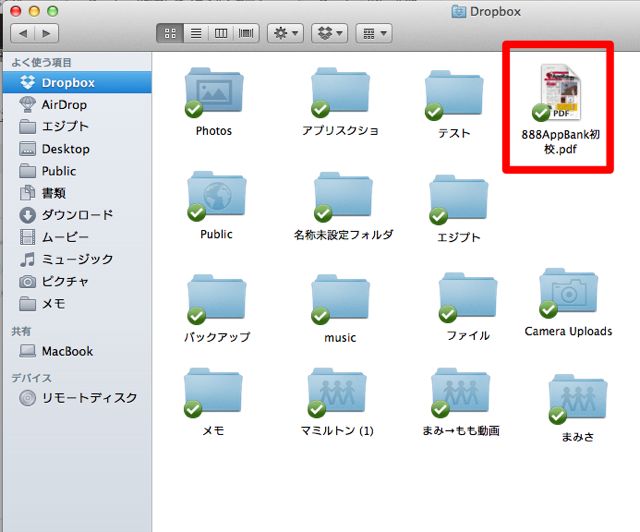Viewport: 640px width, 532px height.
Task: Minimize the Dropbox window with yellow button
Action: click(x=34, y=11)
